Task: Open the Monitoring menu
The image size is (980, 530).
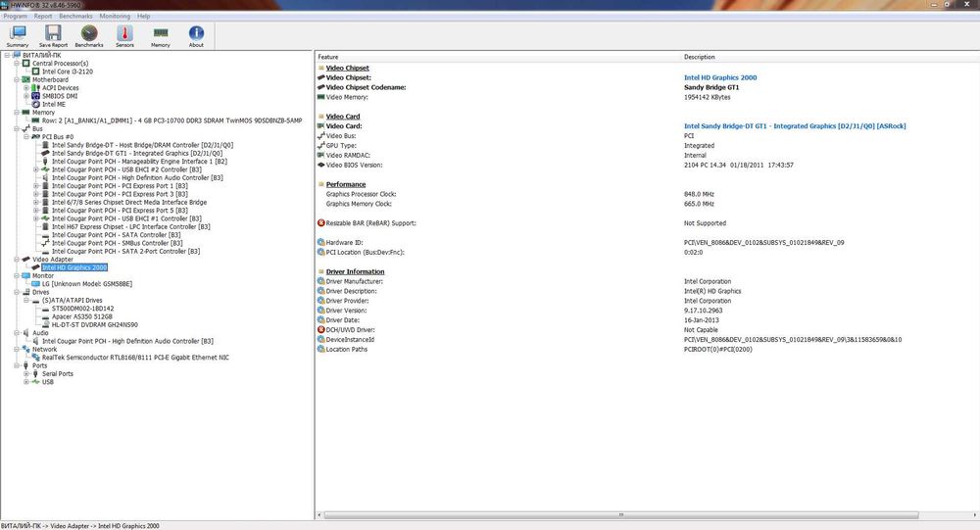Action: pos(115,17)
